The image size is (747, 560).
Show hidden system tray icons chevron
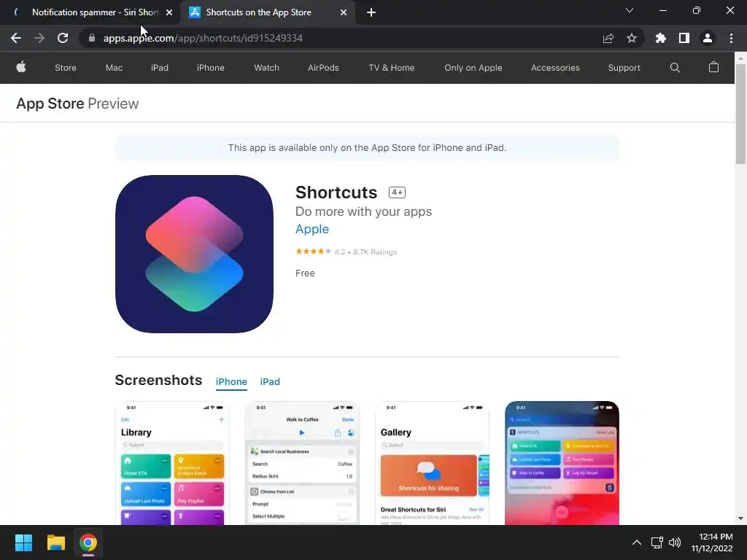click(636, 542)
